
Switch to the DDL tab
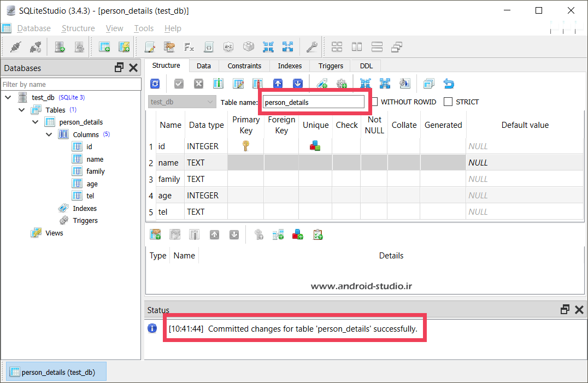366,66
